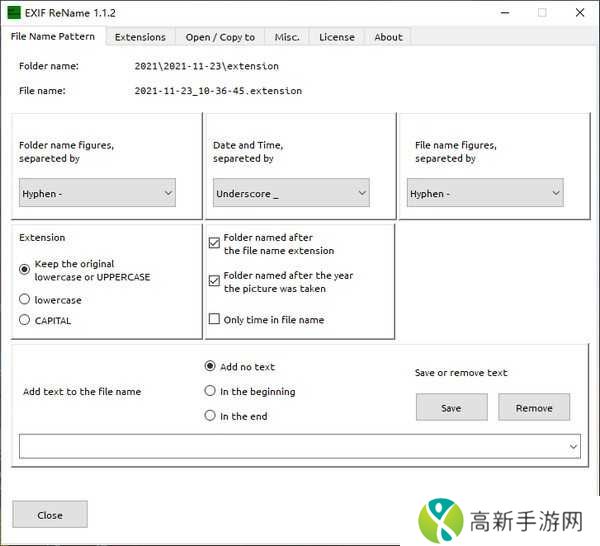Expand the folder name figures separator dropdown
Screen dimensions: 600x546
point(97,193)
